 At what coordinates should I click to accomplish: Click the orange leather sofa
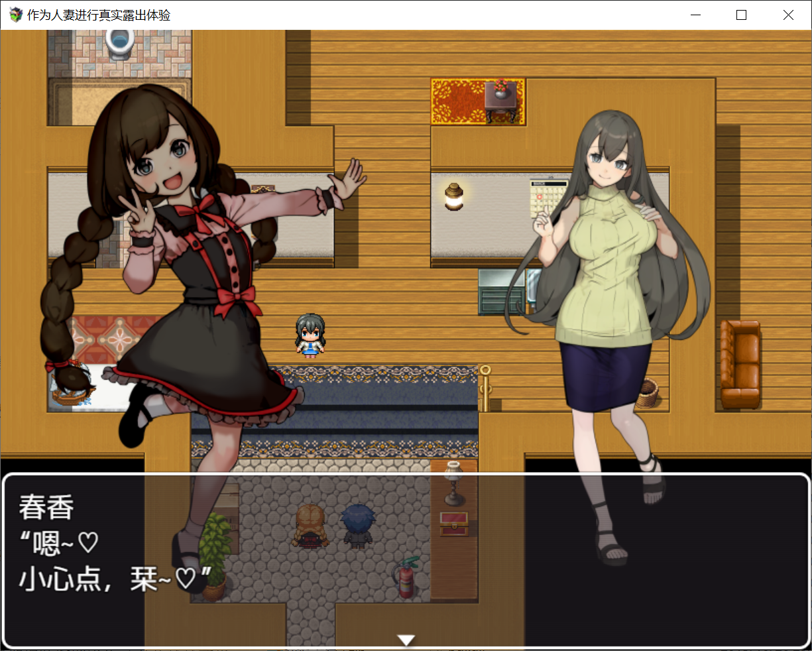(740, 365)
